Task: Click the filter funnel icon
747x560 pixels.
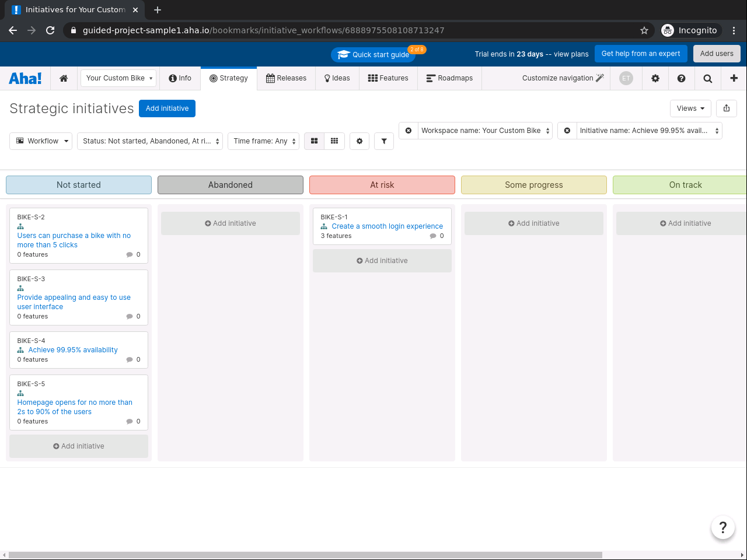Action: click(384, 141)
